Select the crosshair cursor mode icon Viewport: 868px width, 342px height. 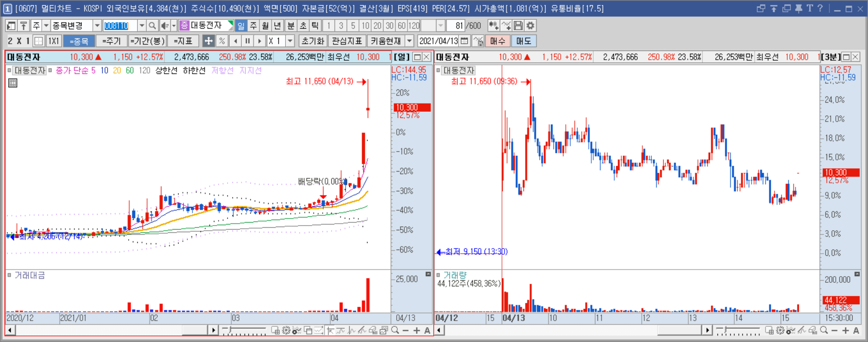pos(208,41)
